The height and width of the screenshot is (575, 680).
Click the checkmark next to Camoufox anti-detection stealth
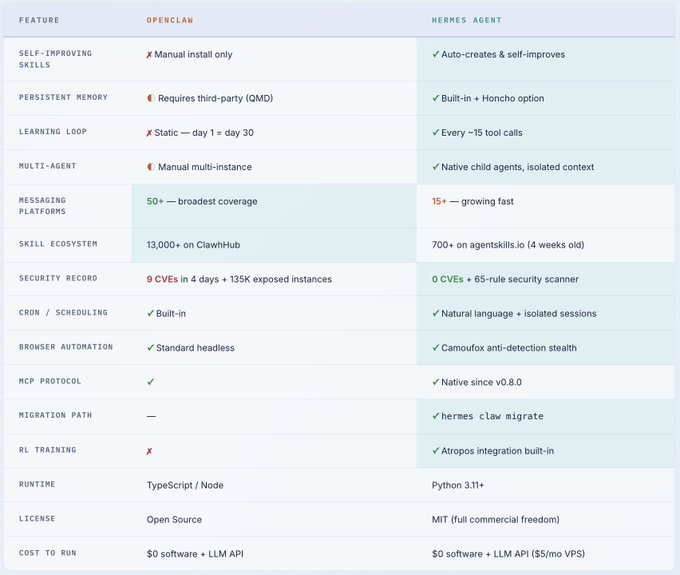(436, 348)
